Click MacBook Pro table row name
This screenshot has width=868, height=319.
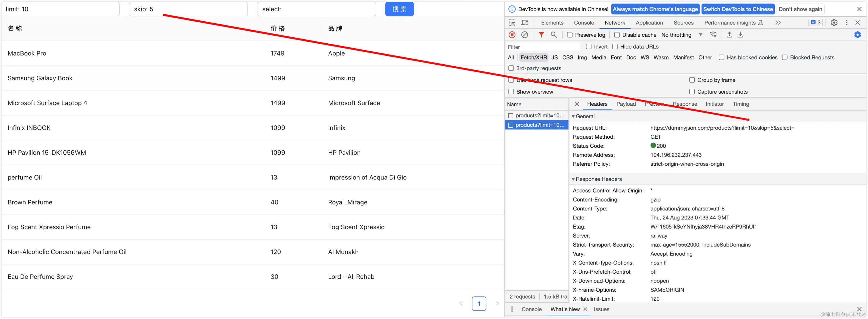pyautogui.click(x=27, y=53)
